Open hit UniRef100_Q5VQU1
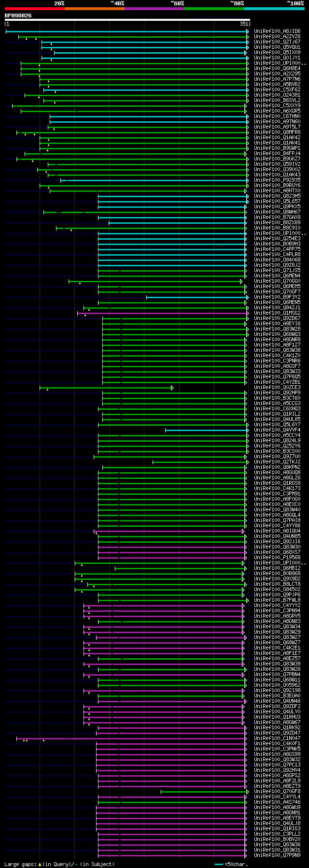Image resolution: width=309 pixels, height=868 pixels. tap(277, 47)
